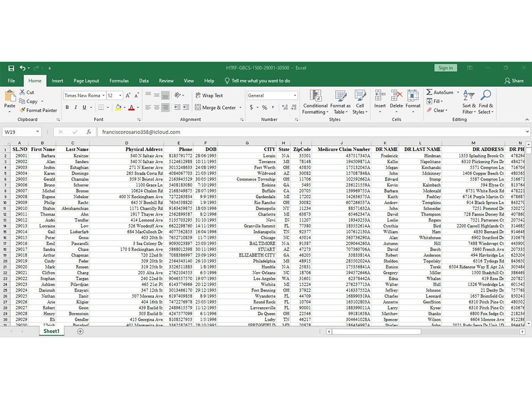Toggle Italic formatting
532x399 pixels.
point(76,107)
